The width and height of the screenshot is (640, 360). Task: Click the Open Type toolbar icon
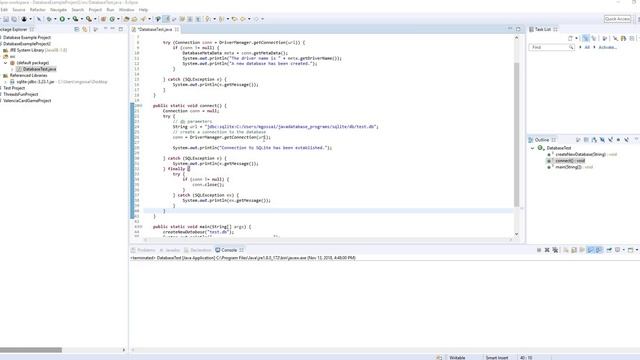click(x=127, y=19)
